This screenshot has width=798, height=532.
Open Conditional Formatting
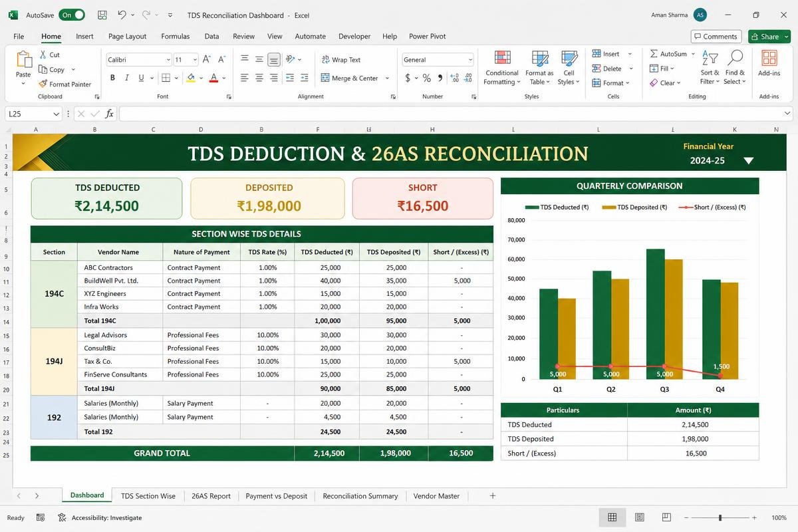click(502, 68)
